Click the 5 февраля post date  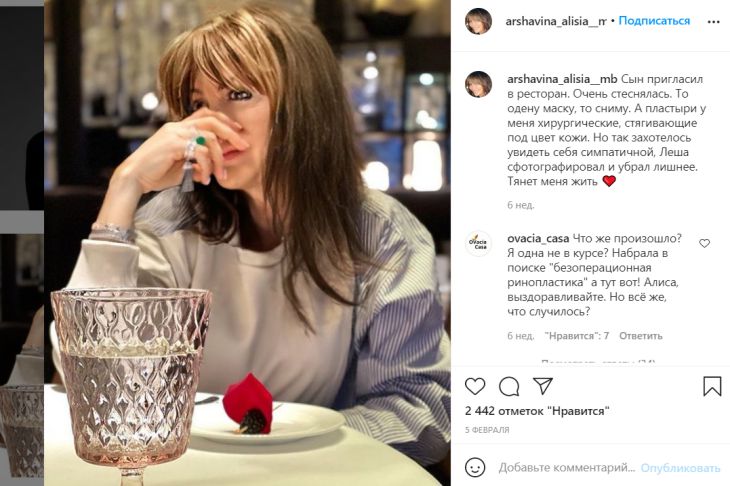[x=487, y=430]
